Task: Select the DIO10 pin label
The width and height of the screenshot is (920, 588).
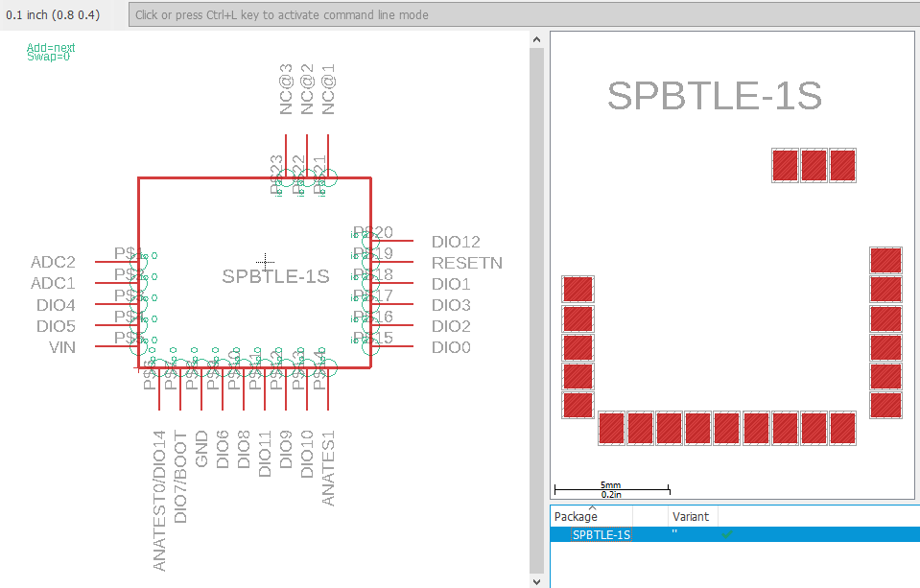Action: pyautogui.click(x=307, y=455)
